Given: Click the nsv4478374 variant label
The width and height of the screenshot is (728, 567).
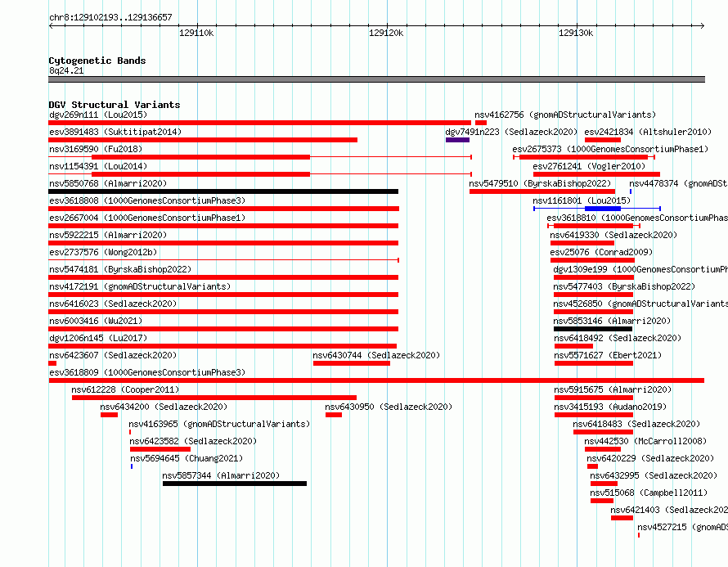Looking at the screenshot, I should click(x=678, y=183).
